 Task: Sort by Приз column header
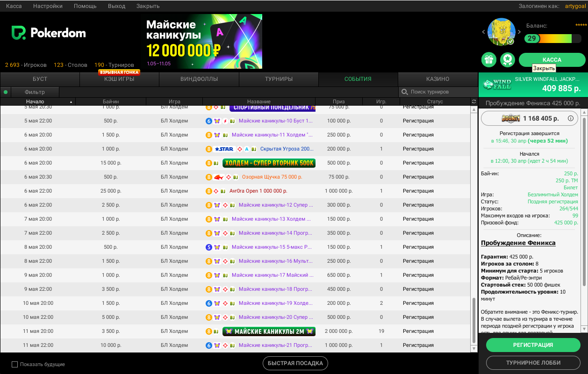click(339, 101)
